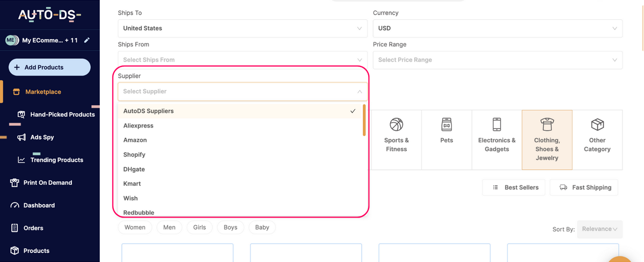
Task: Open Marketplace in sidebar
Action: (x=43, y=92)
